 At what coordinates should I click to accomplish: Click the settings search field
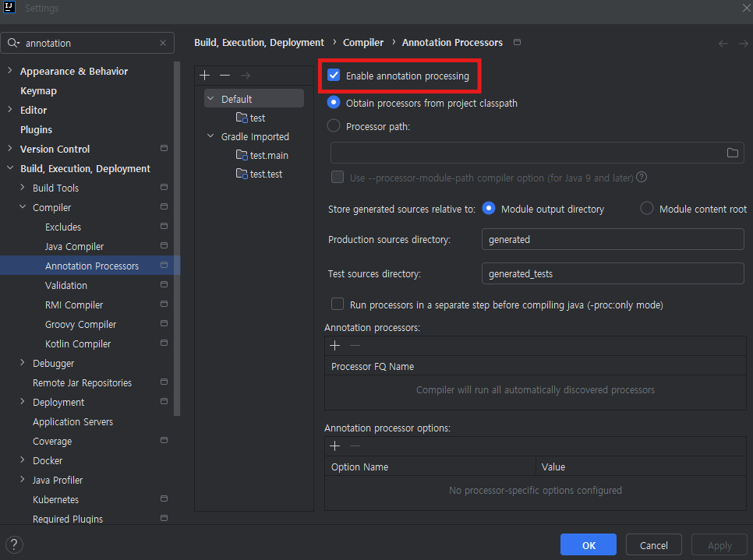(87, 43)
